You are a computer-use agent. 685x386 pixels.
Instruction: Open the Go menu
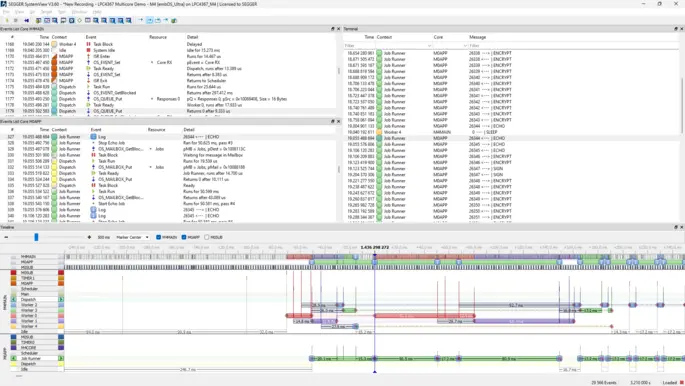click(x=33, y=12)
